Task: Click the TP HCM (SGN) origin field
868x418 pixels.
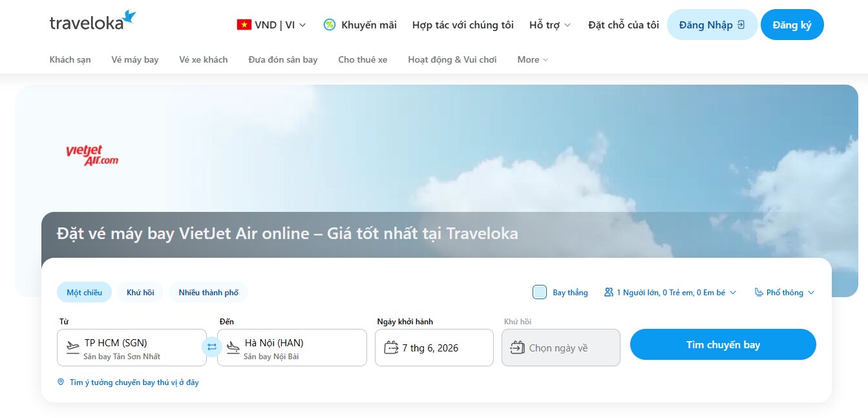Action: click(132, 348)
